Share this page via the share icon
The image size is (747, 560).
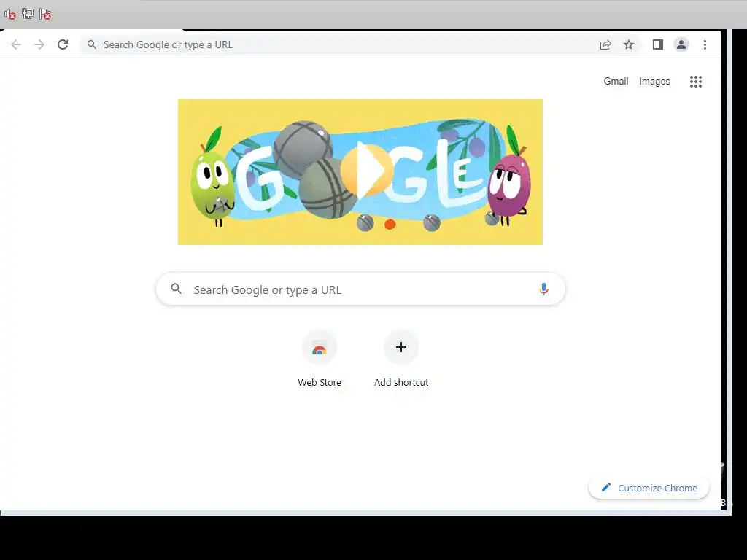pos(605,44)
